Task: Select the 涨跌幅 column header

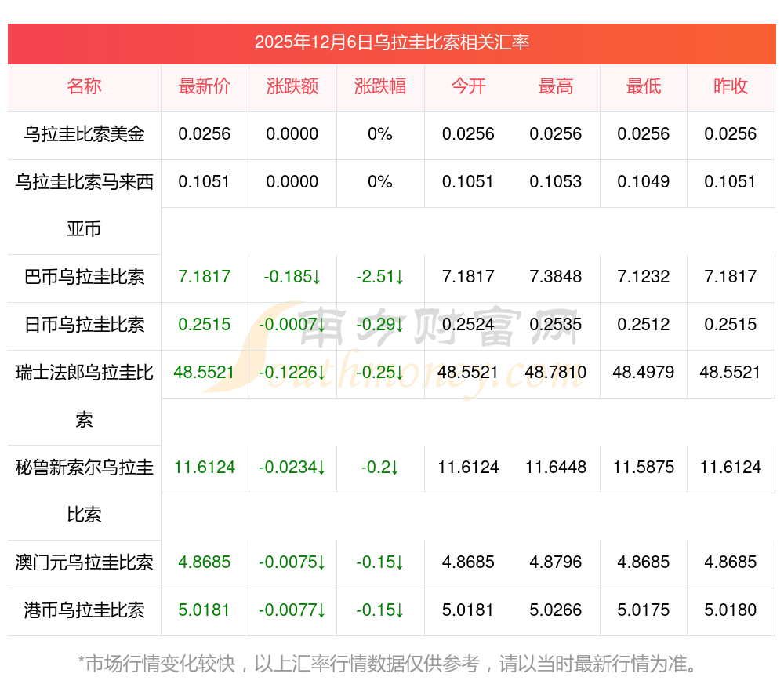Action: [x=380, y=86]
